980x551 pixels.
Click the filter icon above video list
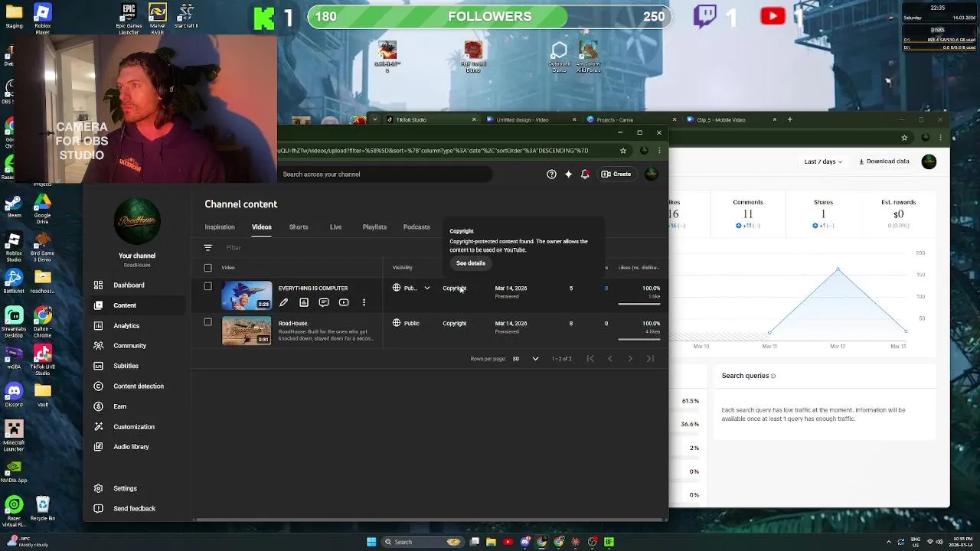click(207, 248)
